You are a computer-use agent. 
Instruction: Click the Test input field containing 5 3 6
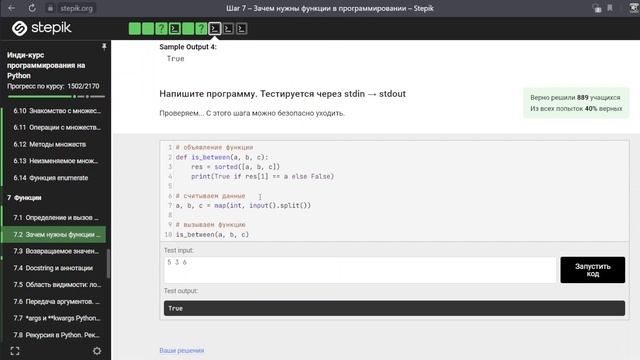360,270
